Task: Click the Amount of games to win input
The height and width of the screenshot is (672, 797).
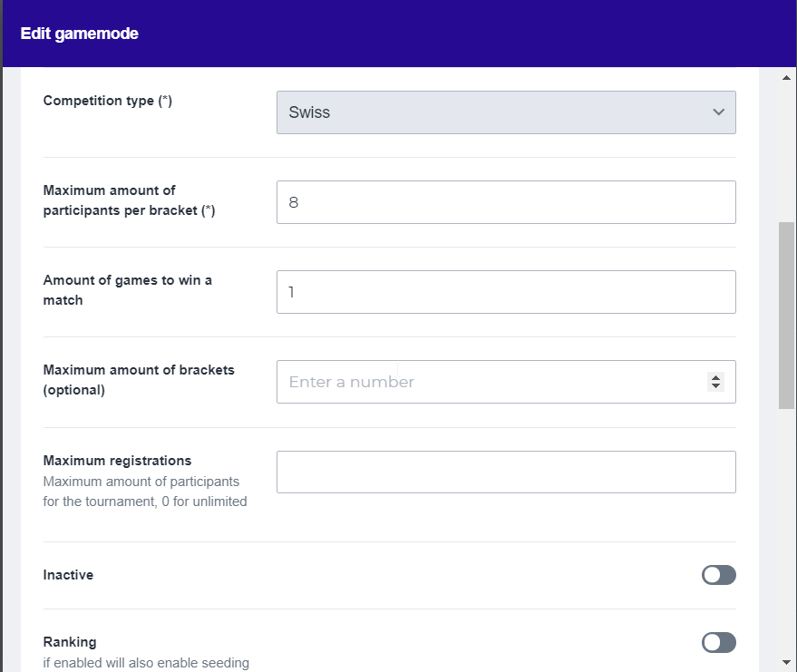Action: pos(505,292)
